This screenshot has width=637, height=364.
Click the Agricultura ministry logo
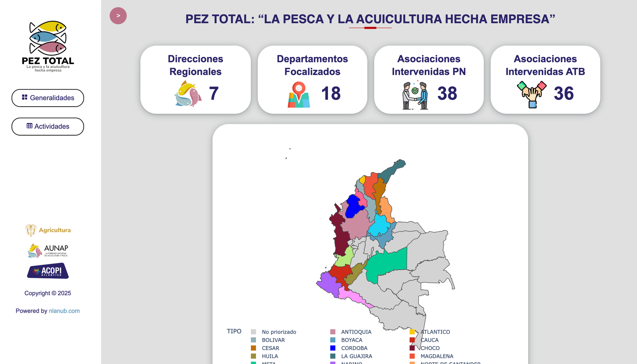tap(48, 230)
